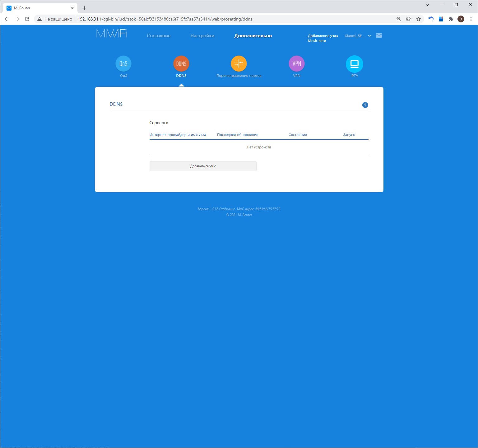478x448 pixels.
Task: Click the DDNS section heading
Action: (116, 104)
